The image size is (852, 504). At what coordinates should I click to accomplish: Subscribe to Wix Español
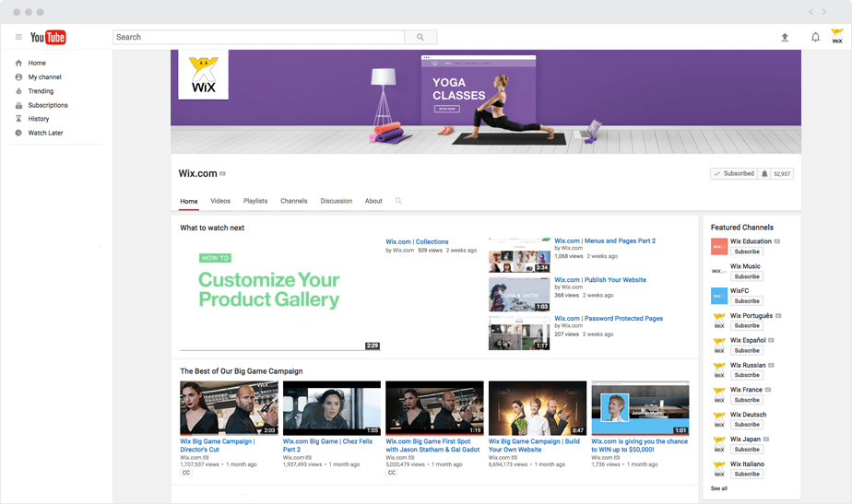747,350
